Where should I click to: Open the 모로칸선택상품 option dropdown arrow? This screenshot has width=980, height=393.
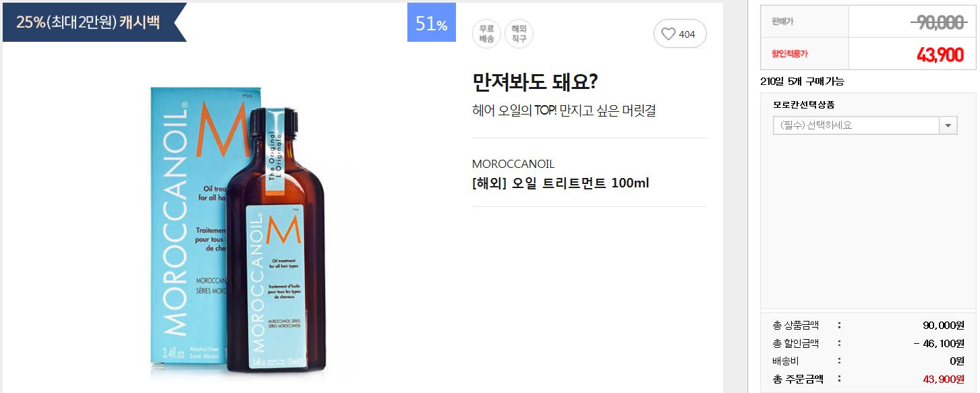[949, 125]
